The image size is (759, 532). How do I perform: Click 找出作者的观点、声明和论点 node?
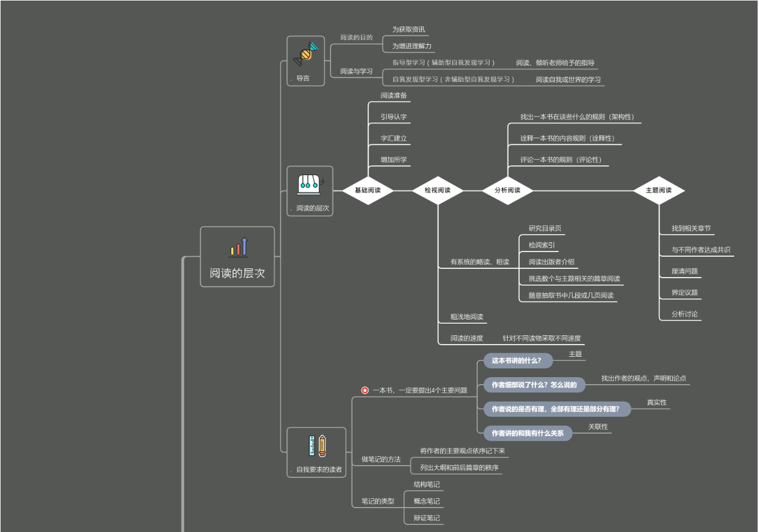[x=644, y=378]
